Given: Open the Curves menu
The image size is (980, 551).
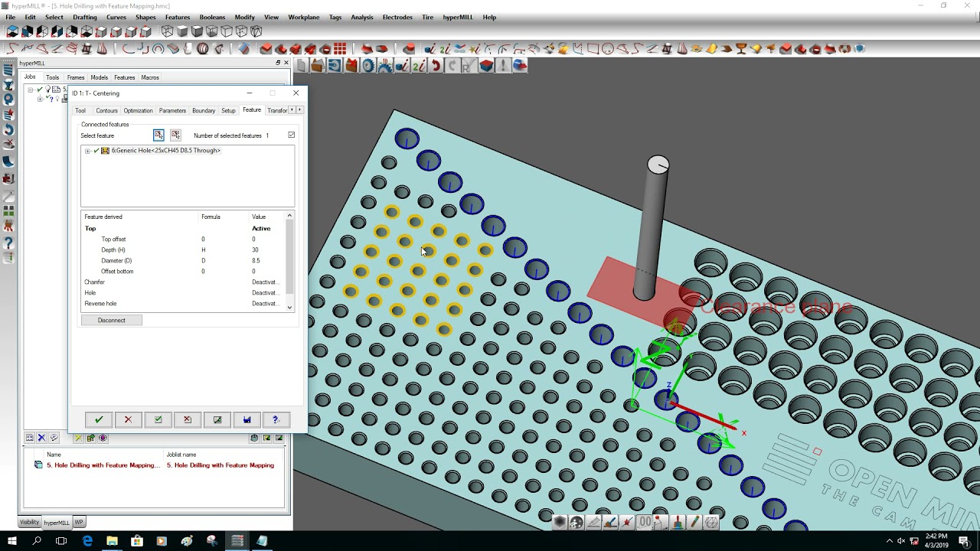Looking at the screenshot, I should coord(116,17).
